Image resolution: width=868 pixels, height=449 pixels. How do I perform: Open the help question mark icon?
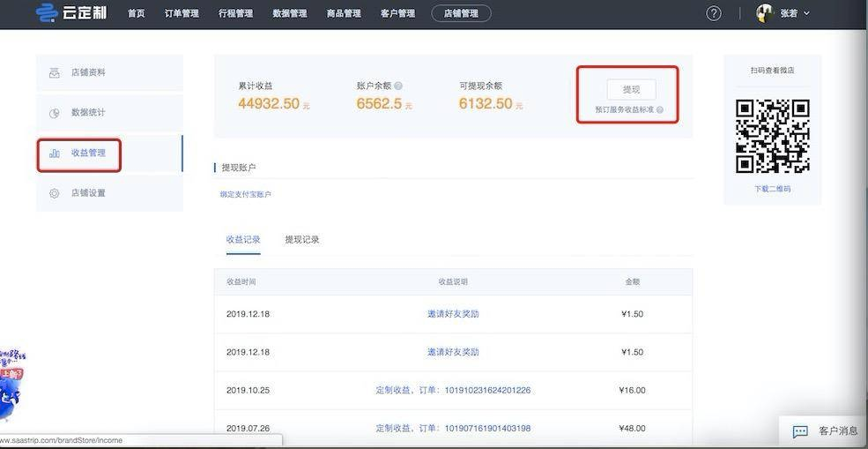[714, 13]
